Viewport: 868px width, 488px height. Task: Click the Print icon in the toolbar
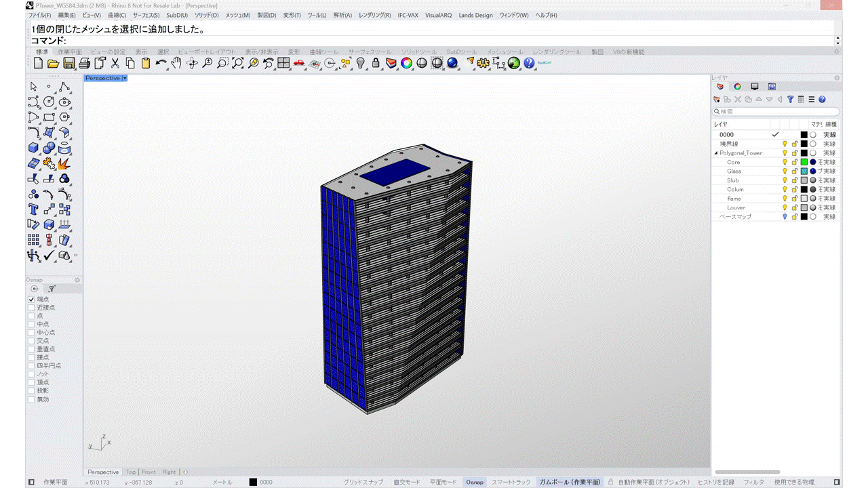(84, 63)
